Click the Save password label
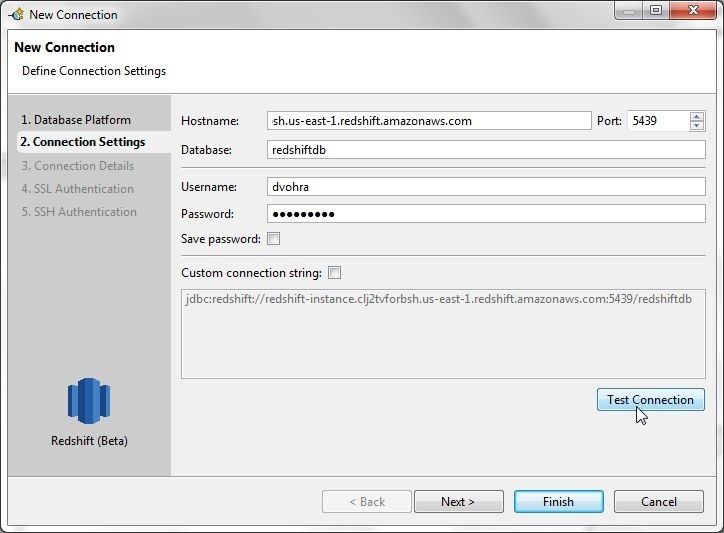Viewport: 724px width, 533px height. 221,239
